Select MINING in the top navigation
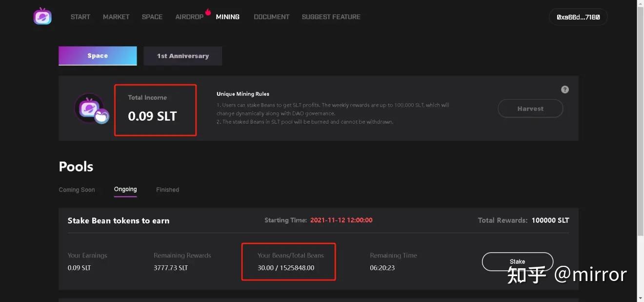This screenshot has height=302, width=644. click(x=228, y=17)
